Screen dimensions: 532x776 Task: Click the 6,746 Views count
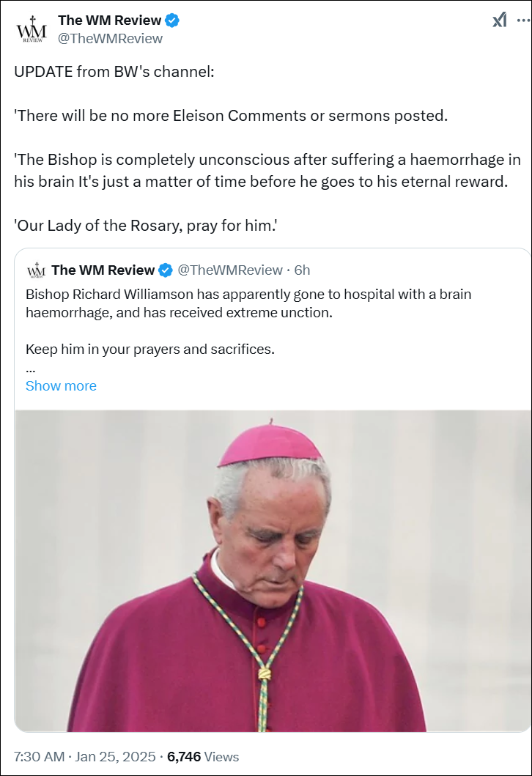pos(203,757)
